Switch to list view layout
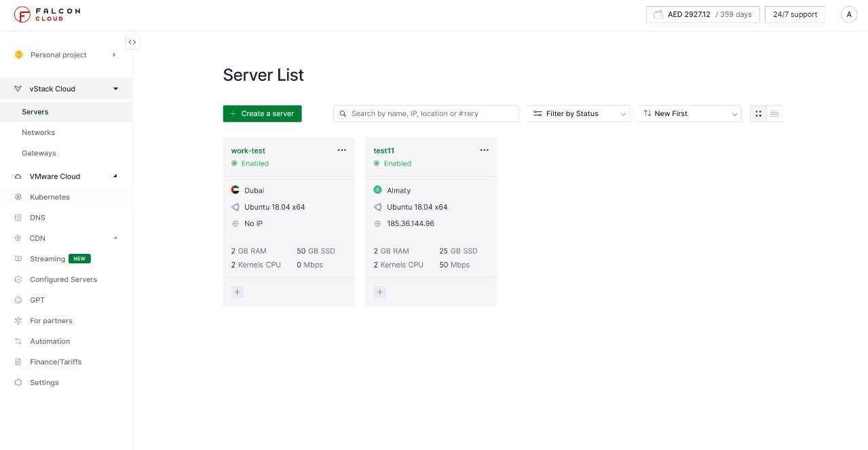This screenshot has height=450, width=868. (774, 114)
